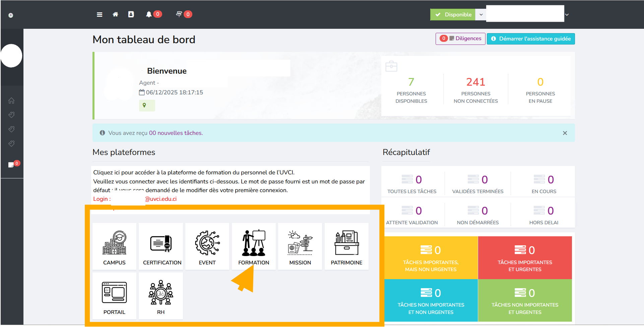Start guided assistance with Démarrer l'assistance guidée

click(531, 39)
